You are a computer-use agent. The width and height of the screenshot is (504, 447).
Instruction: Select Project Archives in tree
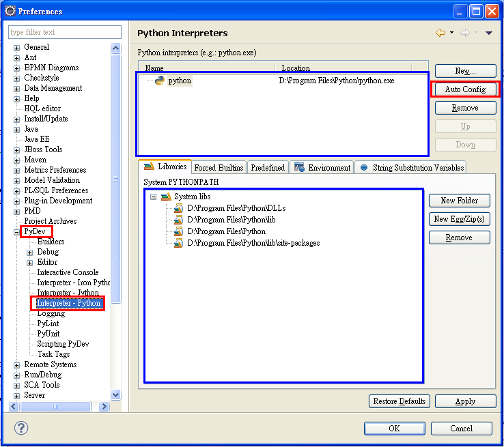pos(51,221)
